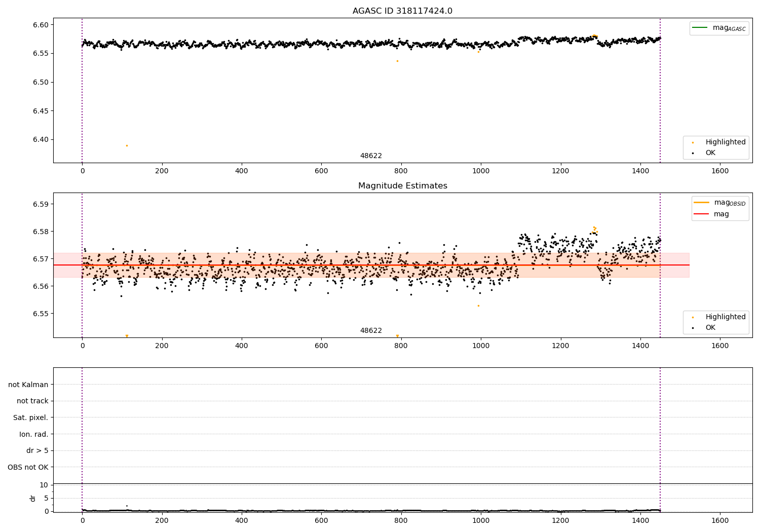760x532 pixels.
Task: Click the orange outlier point near 6.39 magnitude
Action: pyautogui.click(x=127, y=145)
